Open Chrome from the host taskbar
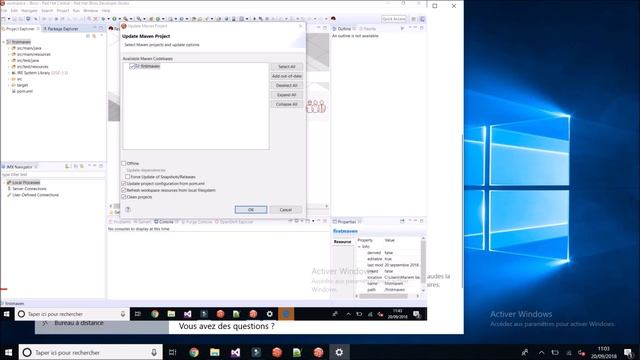 [194, 352]
